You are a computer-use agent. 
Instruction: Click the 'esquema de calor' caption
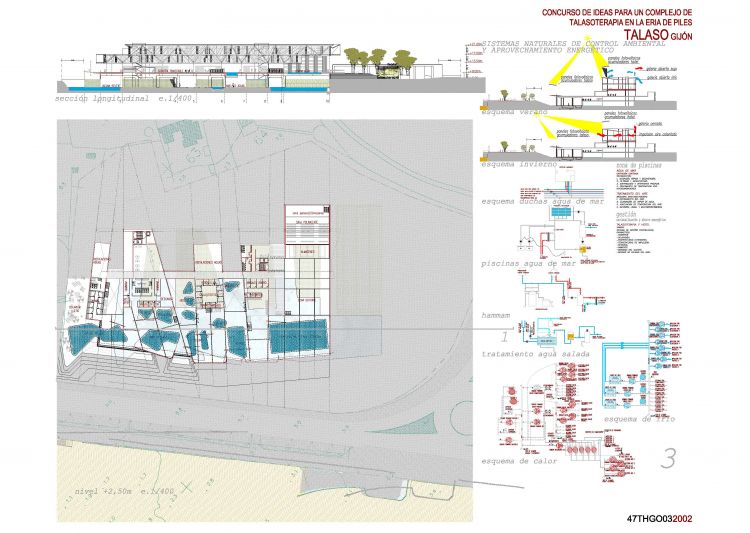521,461
